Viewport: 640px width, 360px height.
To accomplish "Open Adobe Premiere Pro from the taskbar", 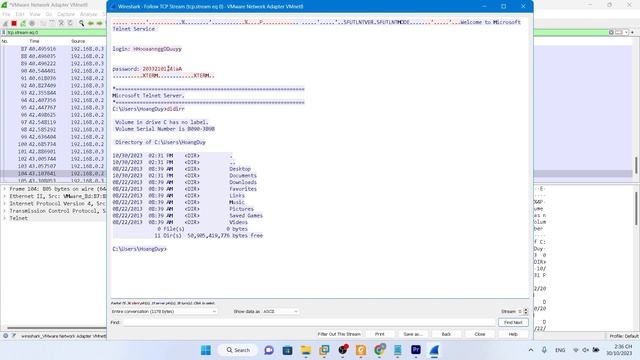I will [416, 350].
